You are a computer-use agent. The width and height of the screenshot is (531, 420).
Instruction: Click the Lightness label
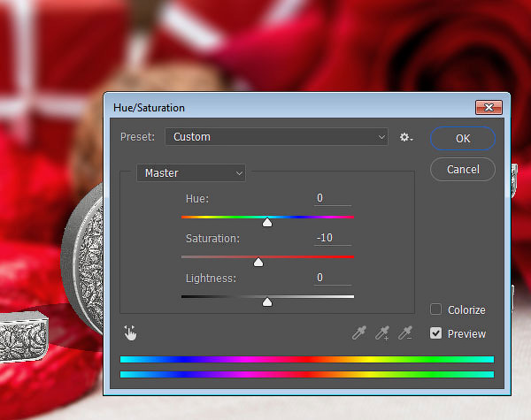[x=211, y=279]
